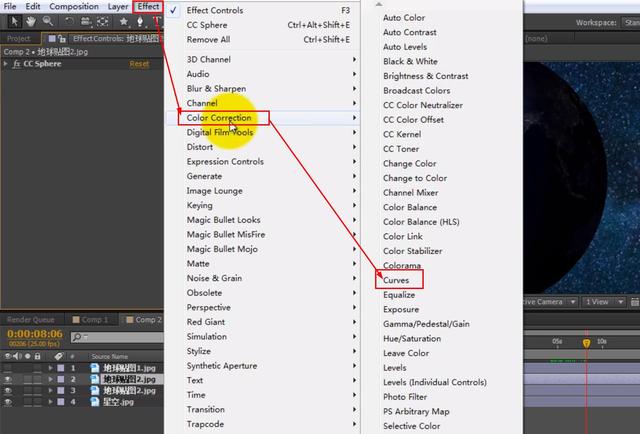This screenshot has width=640, height=434.
Task: Select the 星空.jpg layer name
Action: point(118,402)
